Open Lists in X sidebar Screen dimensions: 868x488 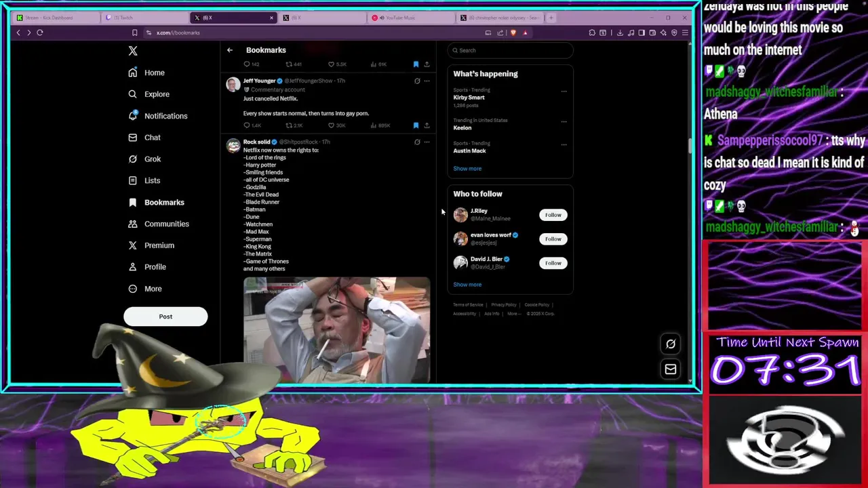point(144,181)
